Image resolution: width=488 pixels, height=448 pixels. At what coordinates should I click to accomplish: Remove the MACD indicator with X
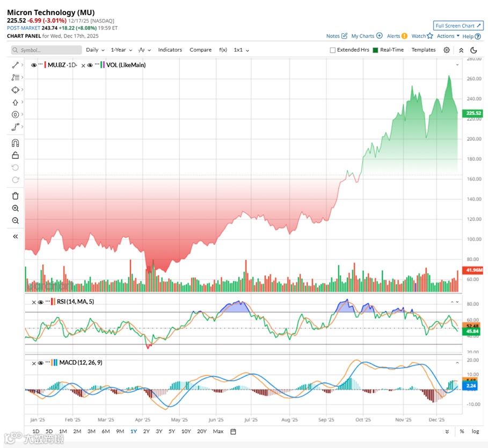[x=34, y=363]
